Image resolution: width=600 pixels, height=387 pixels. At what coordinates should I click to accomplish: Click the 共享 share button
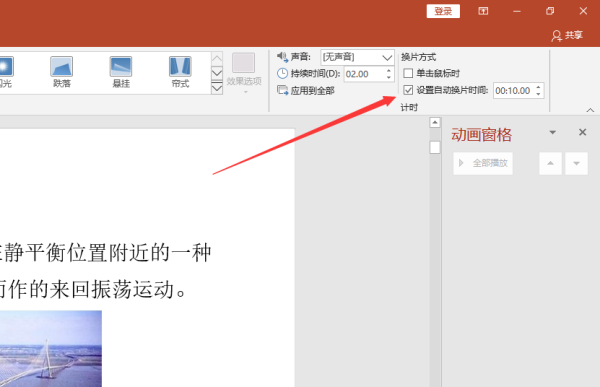(x=567, y=35)
